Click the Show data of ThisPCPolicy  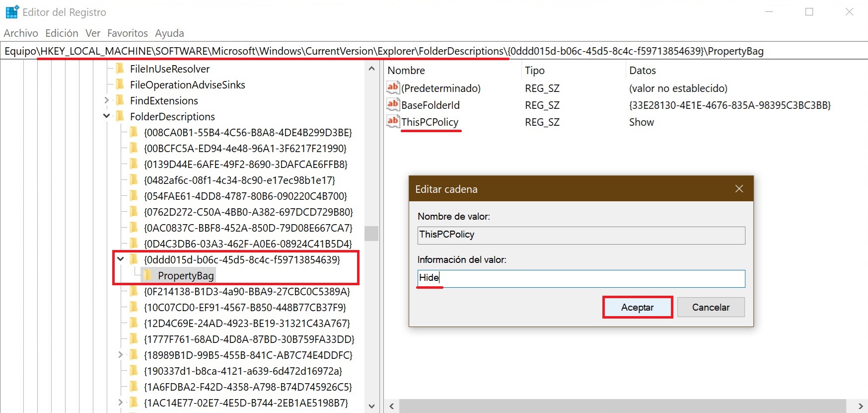point(642,122)
